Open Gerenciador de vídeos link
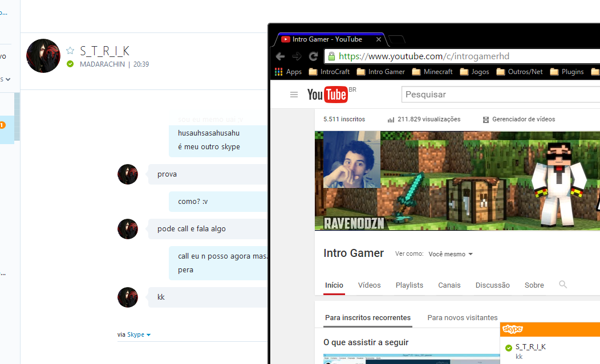Image resolution: width=600 pixels, height=364 pixels. point(524,119)
